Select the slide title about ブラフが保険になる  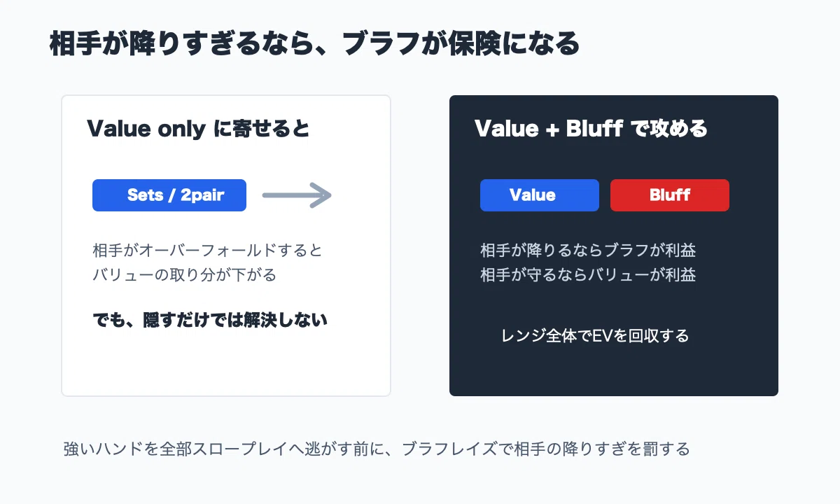point(314,44)
